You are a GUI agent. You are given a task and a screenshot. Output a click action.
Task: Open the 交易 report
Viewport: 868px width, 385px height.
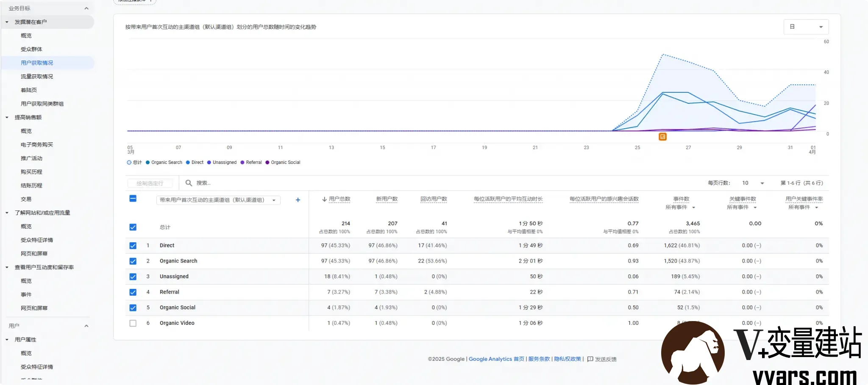pos(26,199)
